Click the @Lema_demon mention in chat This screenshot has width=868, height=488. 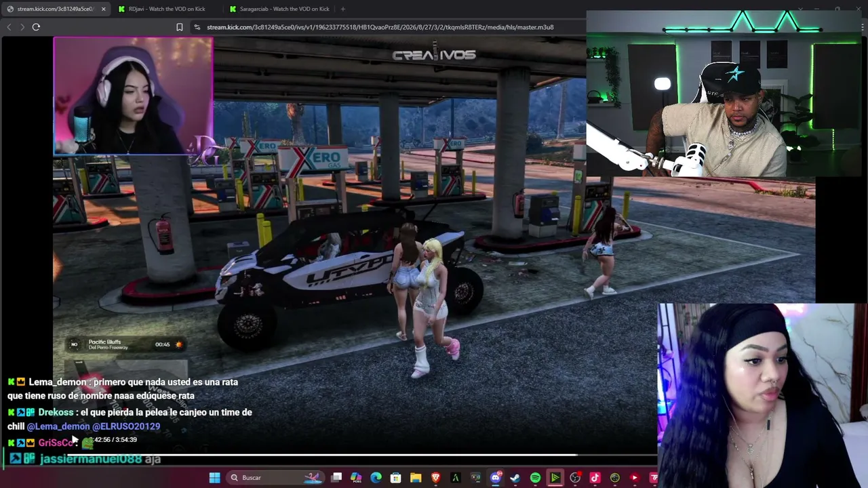[x=58, y=426]
